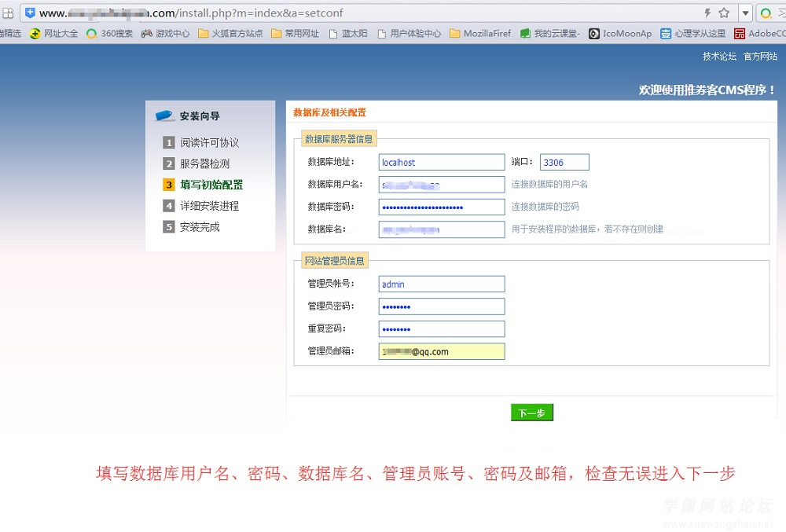Click the apps grid icon left of address bar
This screenshot has height=532, width=786.
coord(8,13)
